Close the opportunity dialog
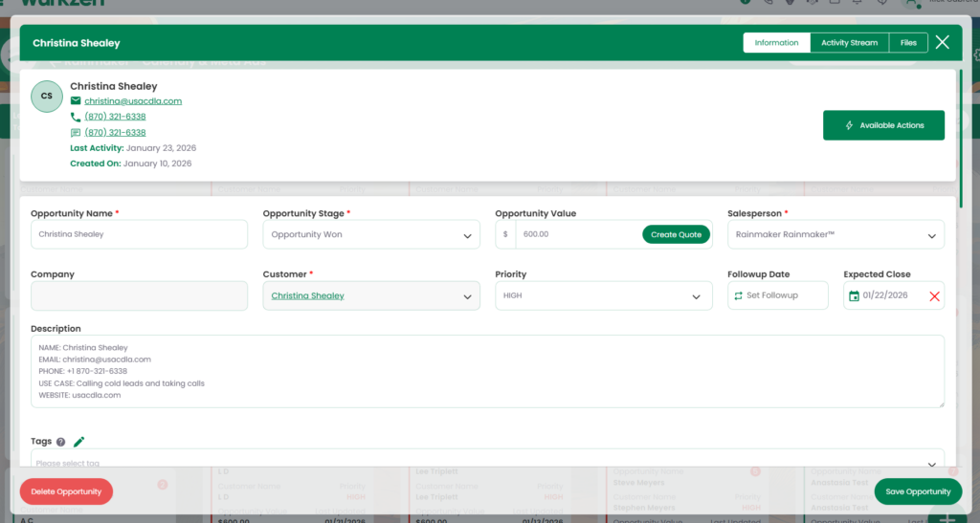This screenshot has height=523, width=980. click(943, 42)
